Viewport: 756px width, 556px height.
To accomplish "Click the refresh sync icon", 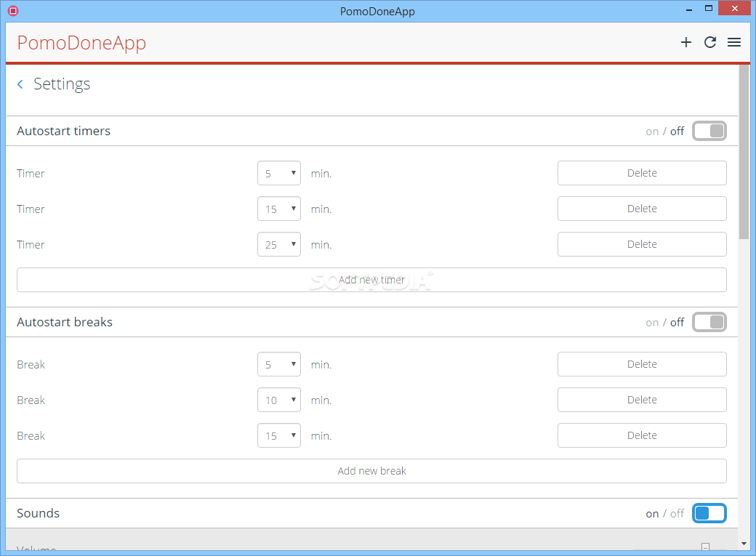I will click(709, 42).
